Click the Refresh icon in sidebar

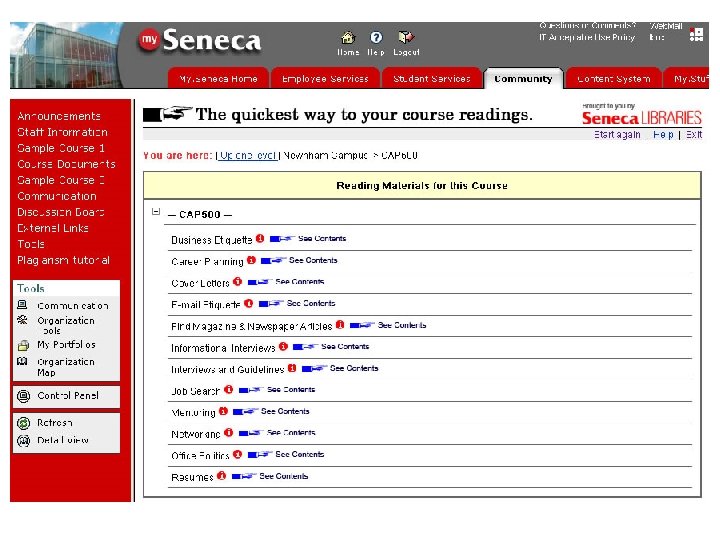point(23,423)
